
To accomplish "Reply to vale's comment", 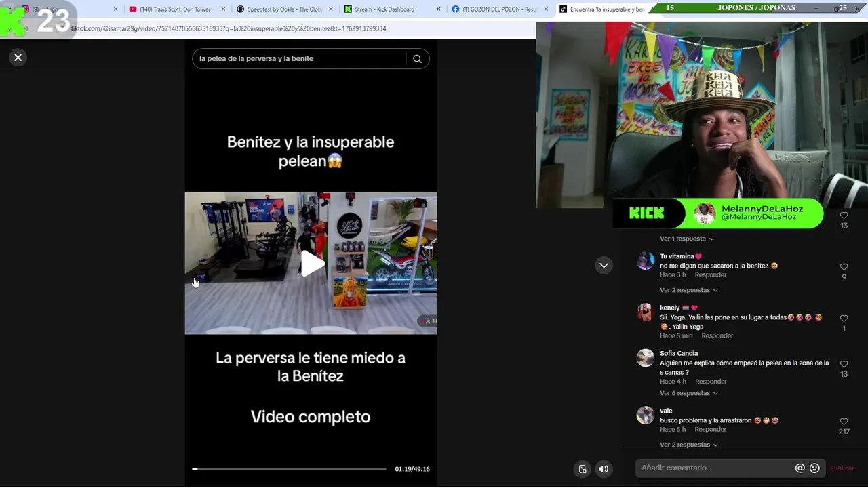I will [711, 429].
